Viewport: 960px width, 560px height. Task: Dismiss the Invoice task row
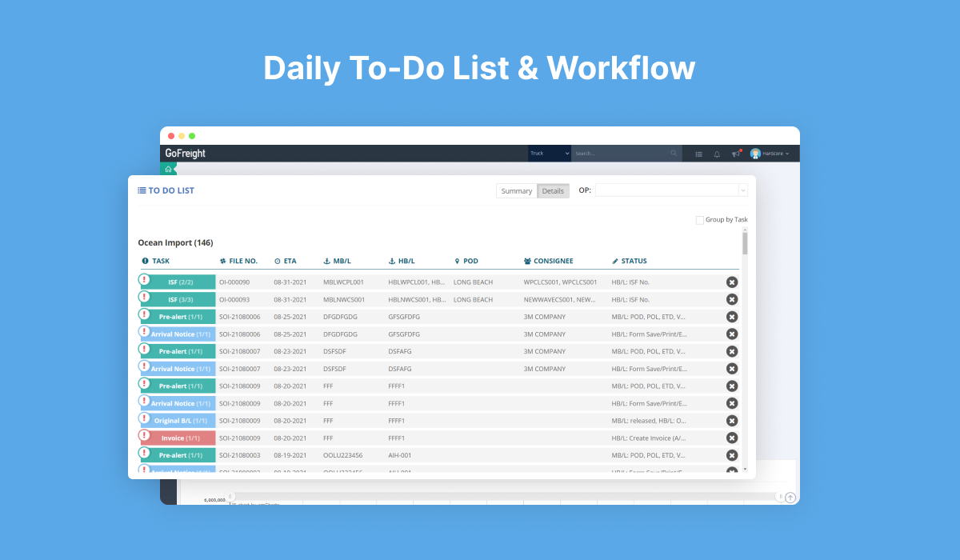click(731, 438)
